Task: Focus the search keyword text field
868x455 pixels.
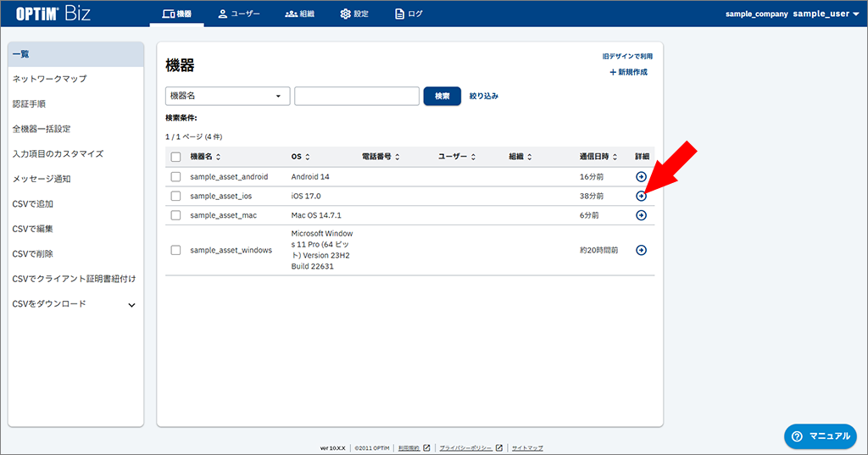Action: click(356, 96)
